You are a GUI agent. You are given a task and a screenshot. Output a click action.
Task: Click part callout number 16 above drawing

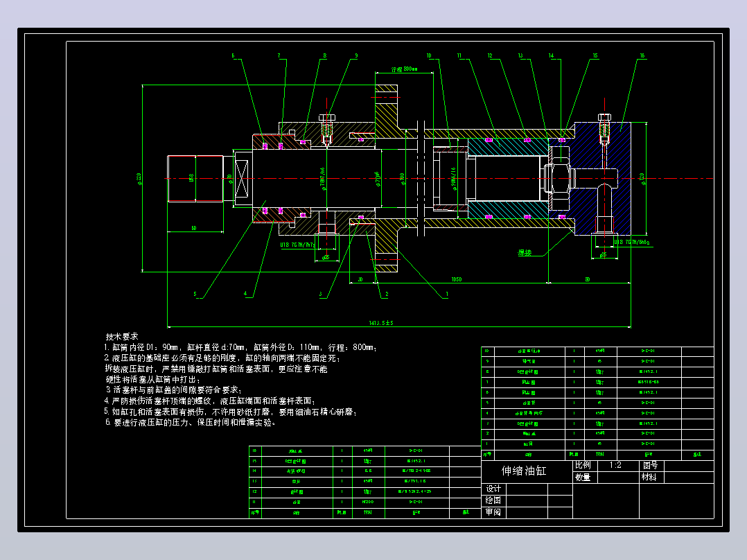pos(642,55)
